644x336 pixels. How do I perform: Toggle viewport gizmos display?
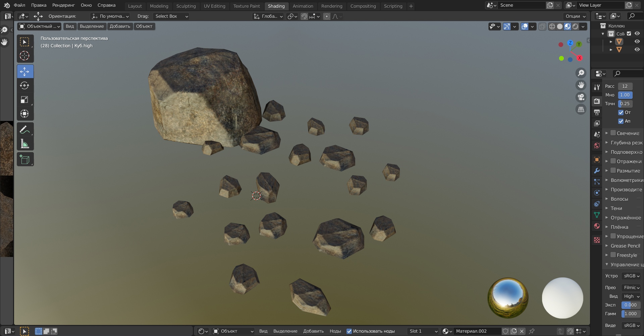[x=507, y=26]
